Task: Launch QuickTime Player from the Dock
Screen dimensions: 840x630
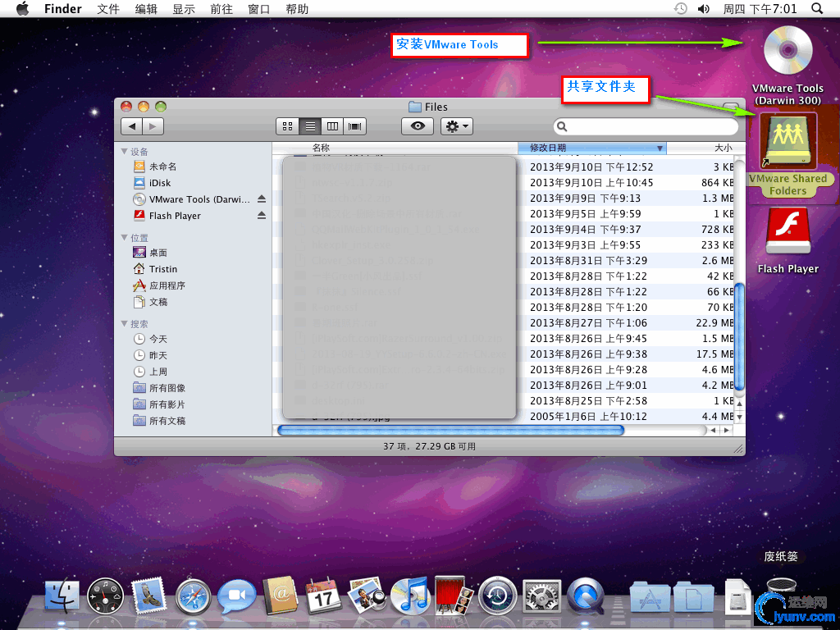Action: 586,596
